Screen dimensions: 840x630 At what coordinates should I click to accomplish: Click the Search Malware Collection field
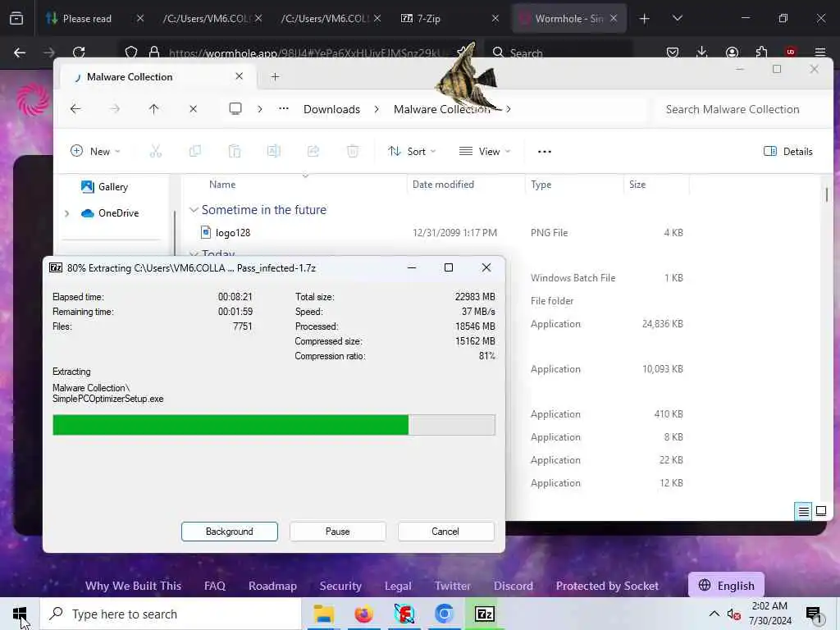[x=739, y=109]
